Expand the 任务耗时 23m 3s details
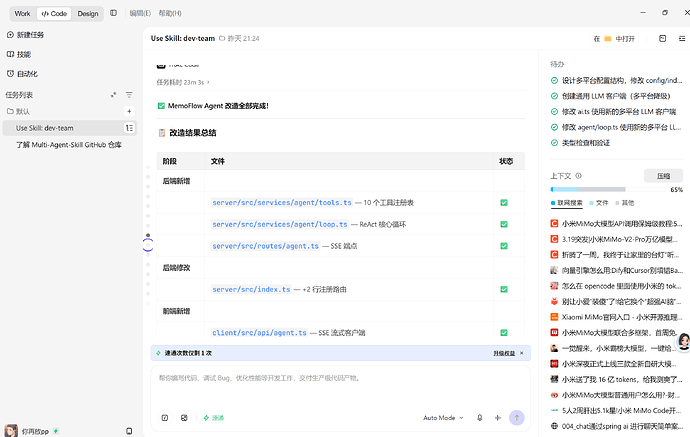Image resolution: width=690 pixels, height=437 pixels. point(184,82)
